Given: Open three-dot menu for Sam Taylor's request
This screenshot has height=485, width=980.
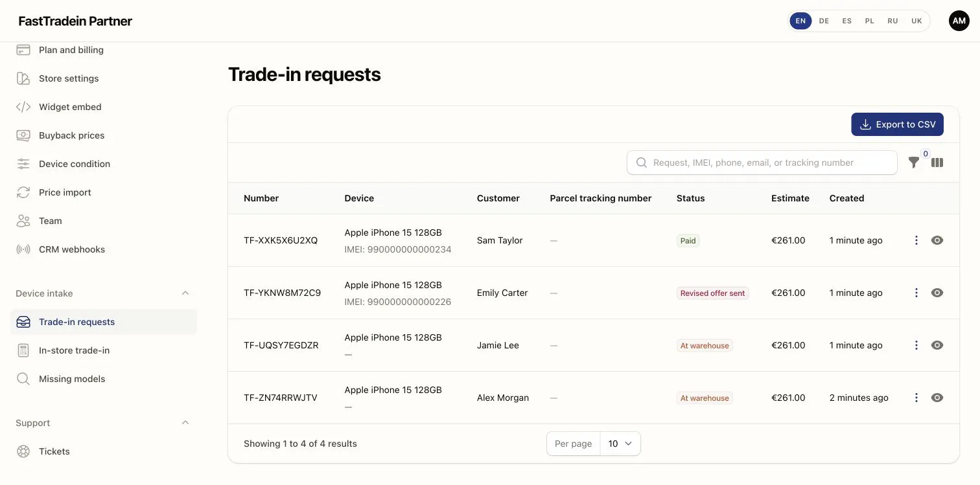Looking at the screenshot, I should pyautogui.click(x=916, y=240).
